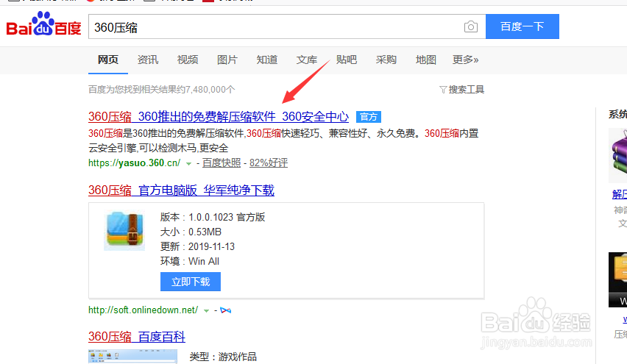Click the 百度百科 screenshot thumbnail
Image resolution: width=627 pixels, height=364 pixels.
click(132, 357)
